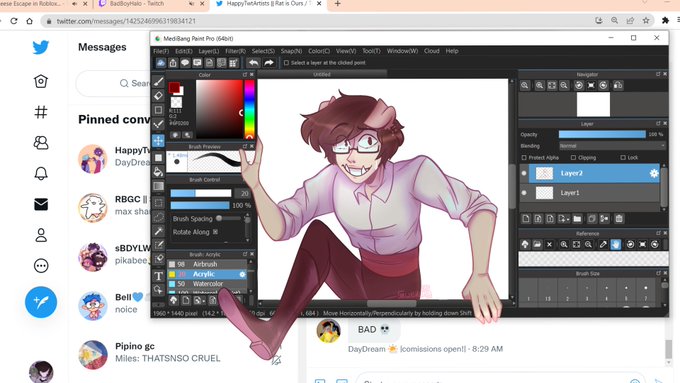
Task: Open Window(W) menu
Action: pos(402,51)
